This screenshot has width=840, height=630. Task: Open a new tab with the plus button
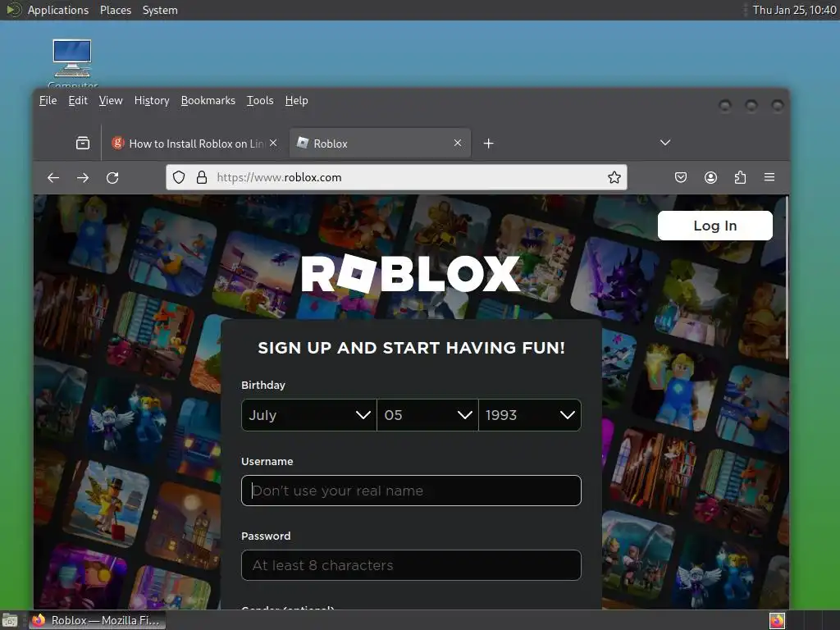488,143
